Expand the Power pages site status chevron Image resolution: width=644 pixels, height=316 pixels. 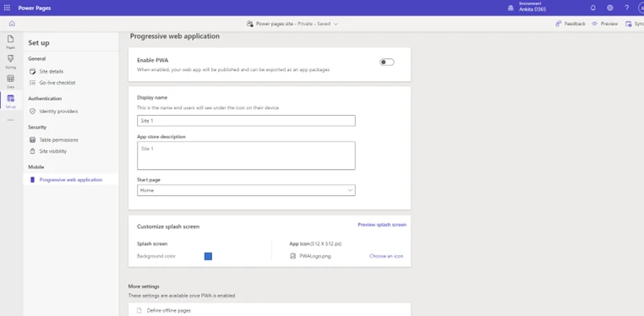[x=336, y=24]
